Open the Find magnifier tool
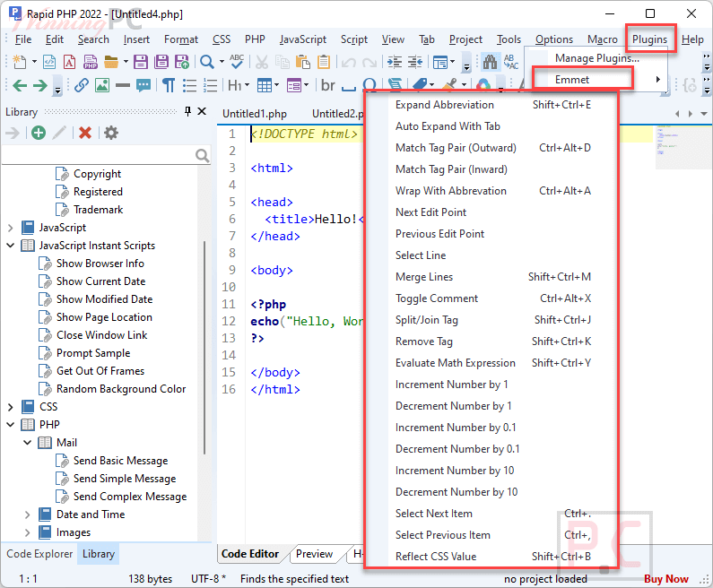Screen dimensions: 713x588 coord(207,61)
